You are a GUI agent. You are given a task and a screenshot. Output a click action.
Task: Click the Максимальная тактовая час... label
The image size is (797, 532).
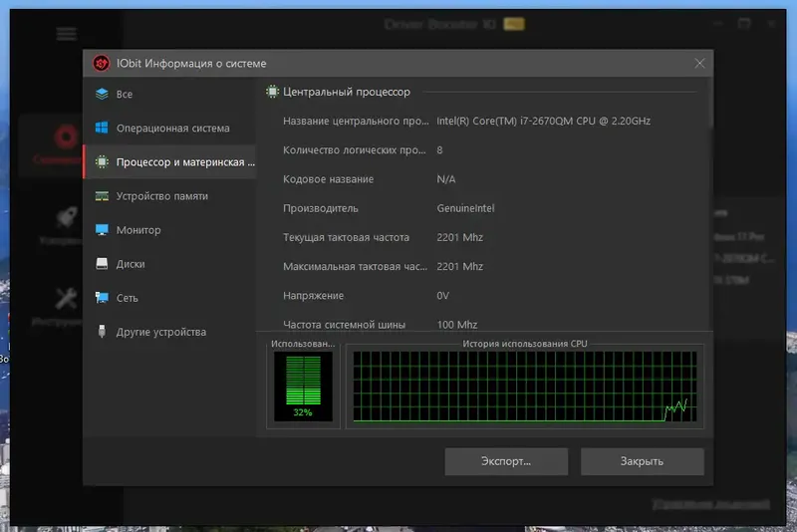click(356, 266)
